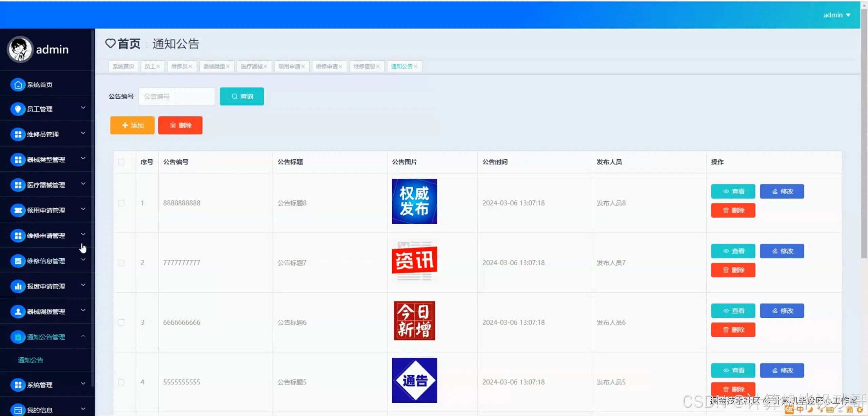Click the 员工管理 employee management icon
The image size is (868, 416).
(x=18, y=109)
